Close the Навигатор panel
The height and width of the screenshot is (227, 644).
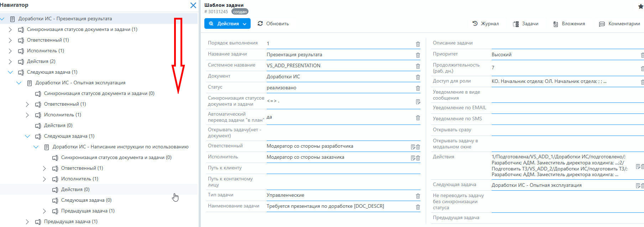tap(193, 5)
